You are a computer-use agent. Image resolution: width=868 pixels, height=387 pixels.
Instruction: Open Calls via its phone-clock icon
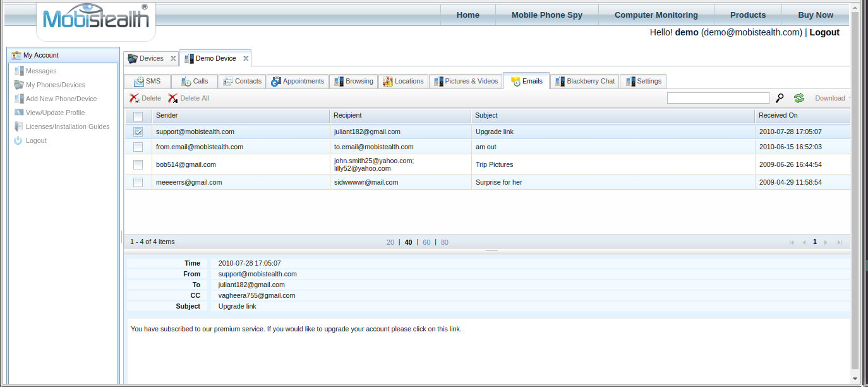point(186,82)
